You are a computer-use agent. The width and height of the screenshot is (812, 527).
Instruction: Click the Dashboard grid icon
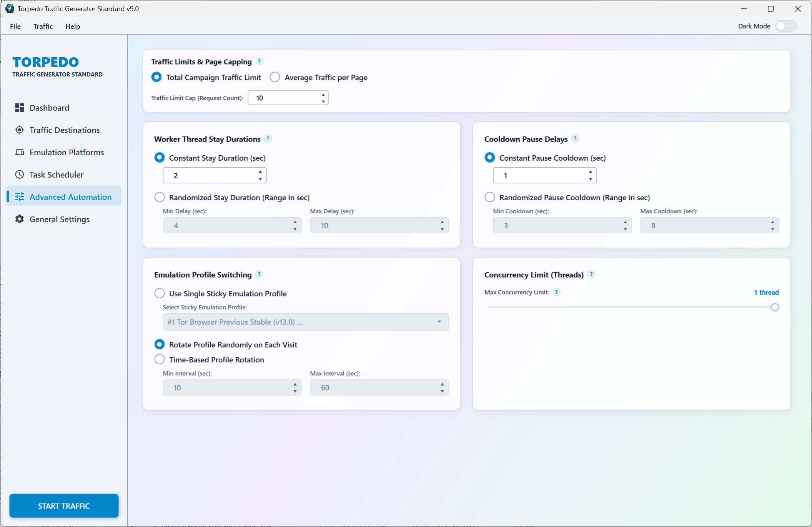(x=19, y=108)
